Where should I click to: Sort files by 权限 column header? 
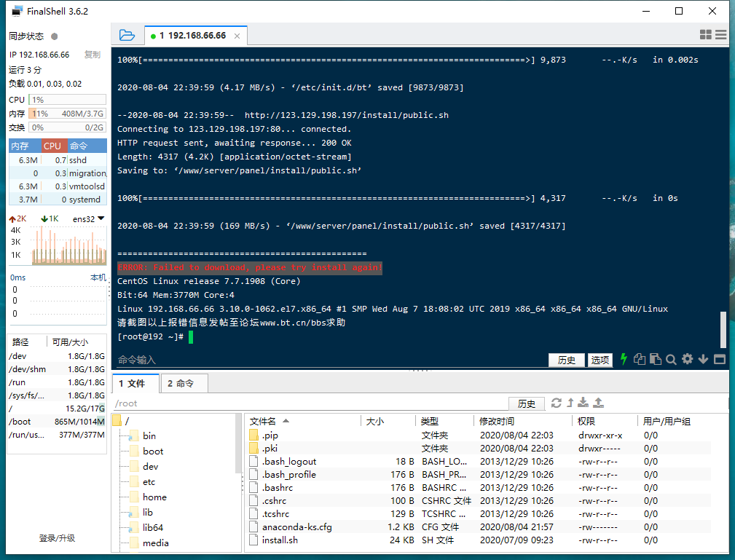tap(605, 422)
